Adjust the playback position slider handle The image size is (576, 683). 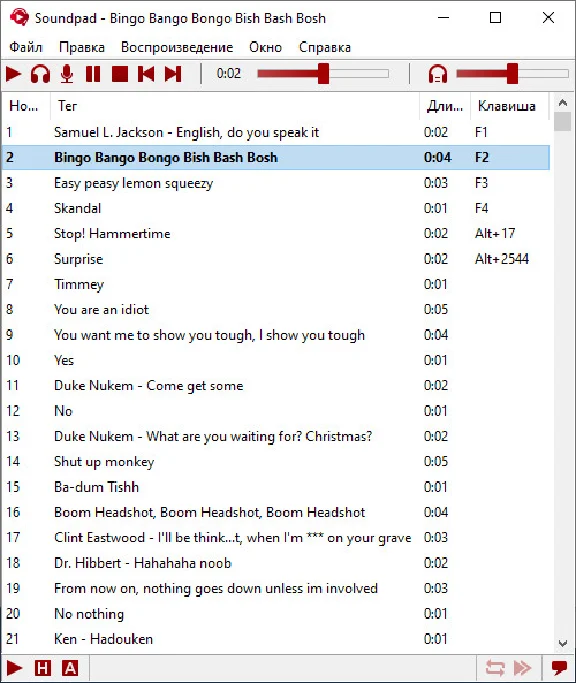(323, 74)
